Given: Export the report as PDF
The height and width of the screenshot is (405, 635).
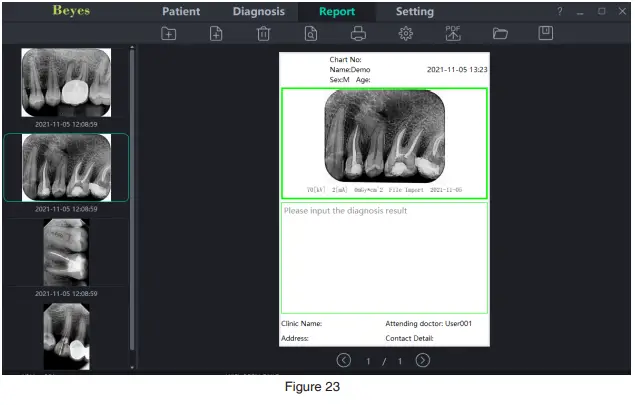Looking at the screenshot, I should (x=453, y=33).
